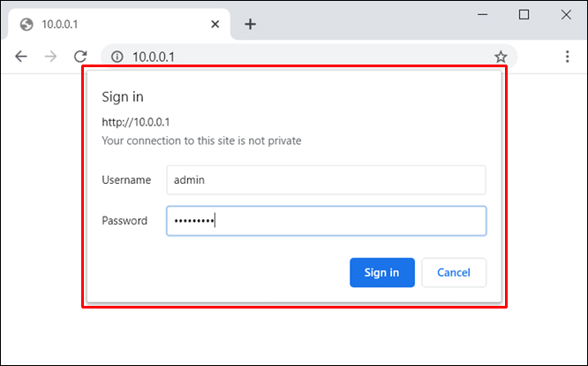Select the 10.0.0.1 tab title
The image size is (588, 366).
tap(62, 24)
